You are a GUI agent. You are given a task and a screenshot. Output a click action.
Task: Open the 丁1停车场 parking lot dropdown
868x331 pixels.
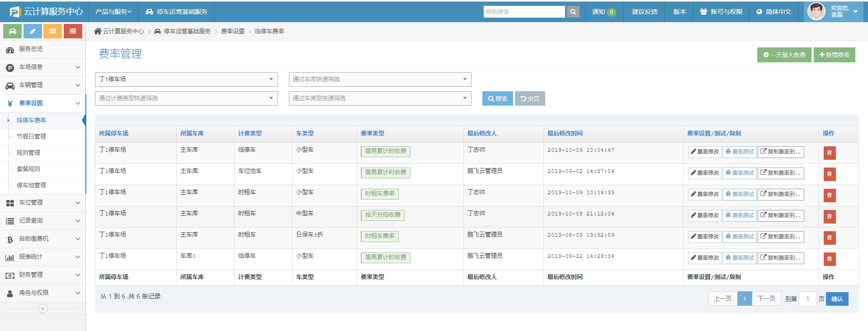186,79
